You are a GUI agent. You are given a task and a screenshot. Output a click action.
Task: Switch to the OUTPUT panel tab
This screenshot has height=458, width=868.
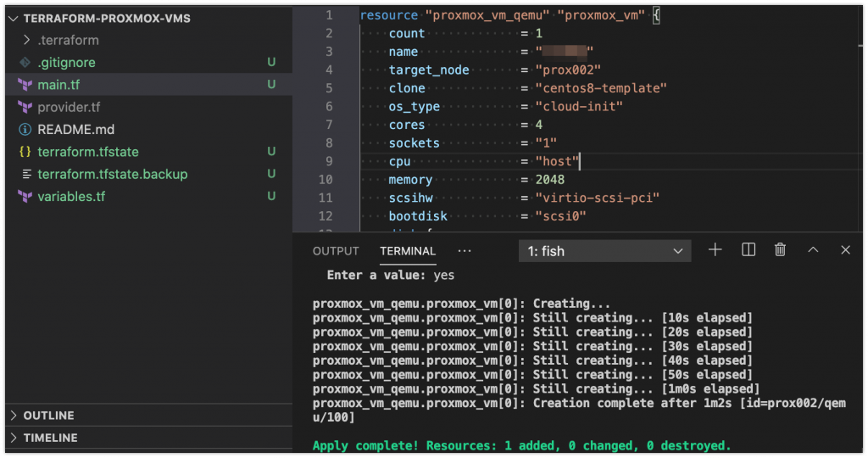pyautogui.click(x=336, y=251)
